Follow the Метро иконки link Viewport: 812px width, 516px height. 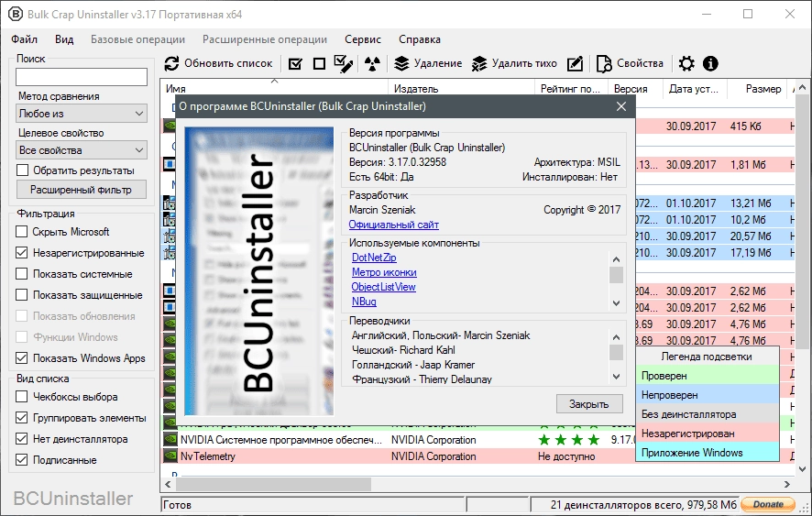pos(384,272)
